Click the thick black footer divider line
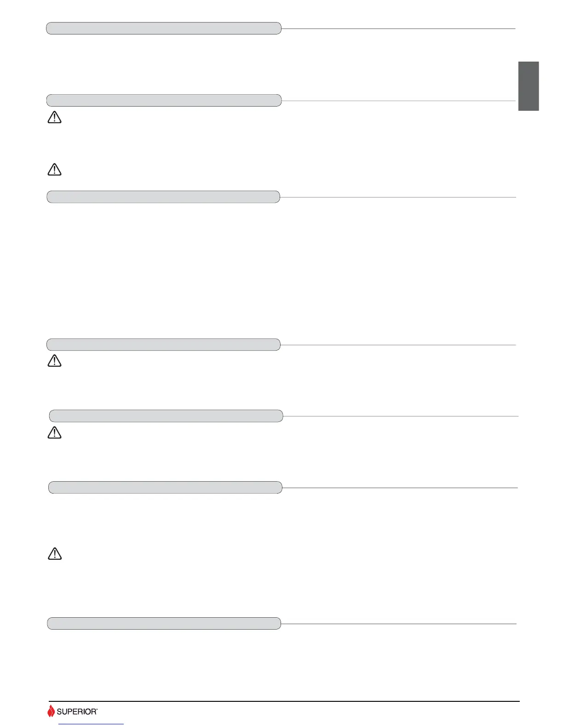Image resolution: width=563 pixels, height=728 pixels. coord(284,701)
